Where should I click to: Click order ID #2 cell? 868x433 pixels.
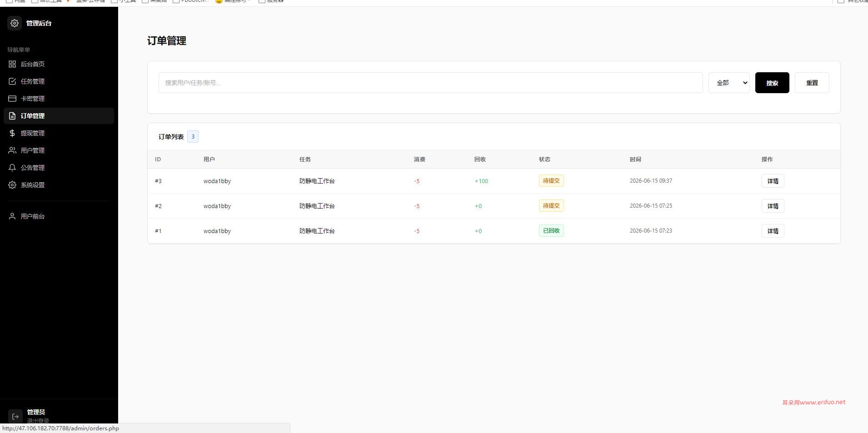[158, 206]
